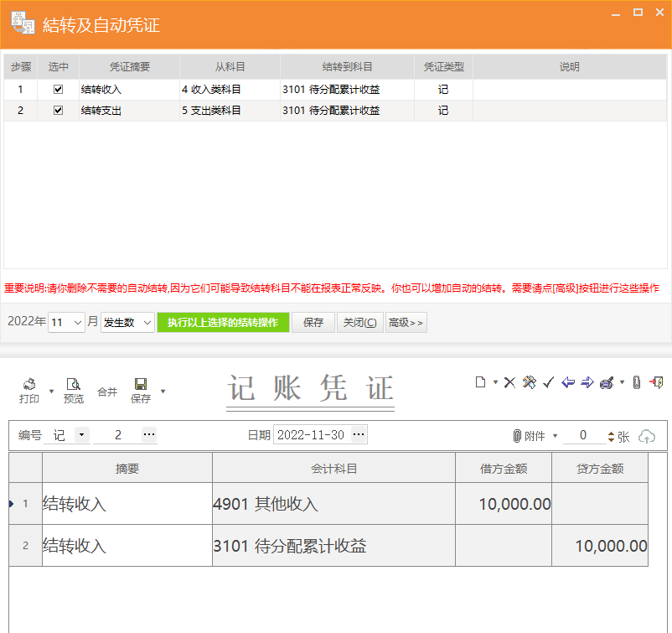Click 执行以上选择的结转操作 button
Viewport: 672px width, 633px height.
(x=223, y=323)
